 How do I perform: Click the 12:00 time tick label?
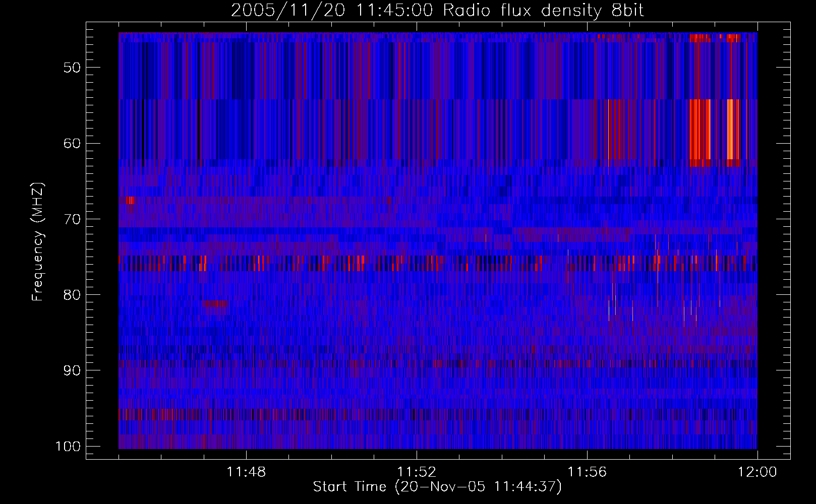757,472
